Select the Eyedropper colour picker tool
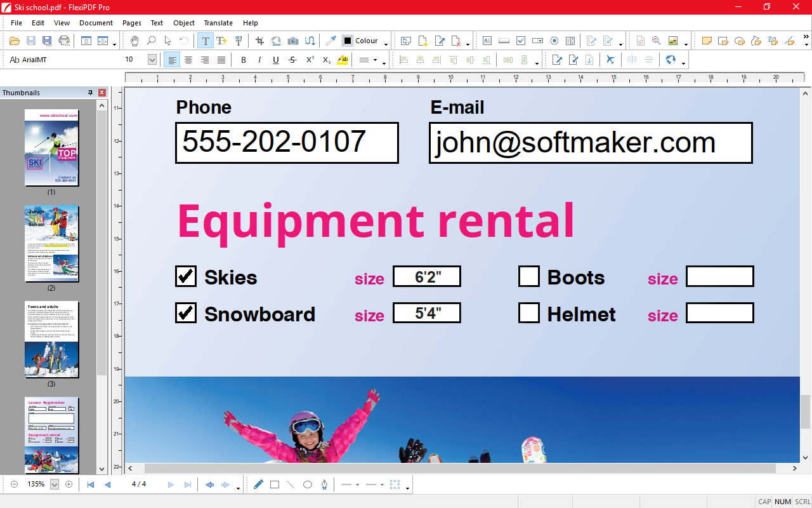Screen dimensions: 812x508 (331, 41)
